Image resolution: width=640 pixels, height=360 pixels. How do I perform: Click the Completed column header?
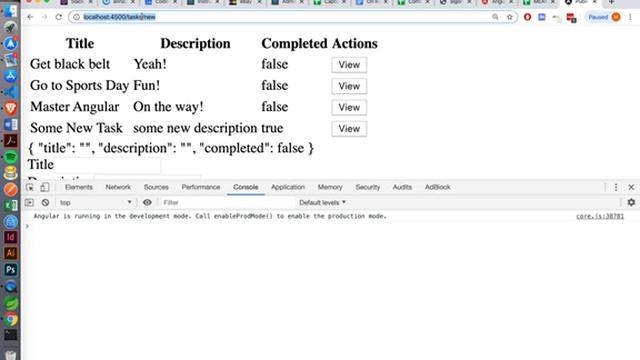[x=294, y=43]
